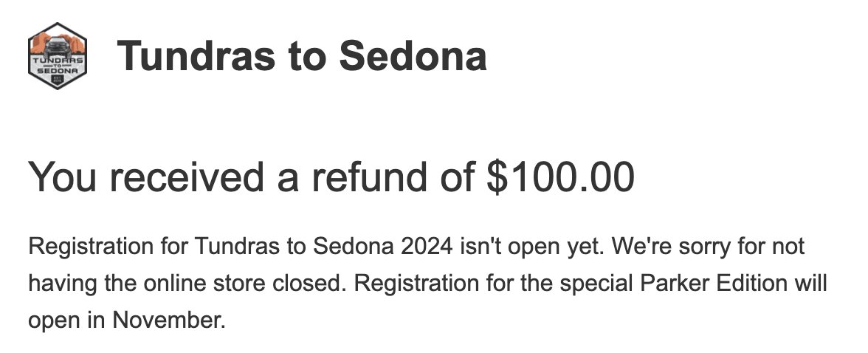The height and width of the screenshot is (353, 868).
Task: Click the red rock artwork in logo
Action: coord(57,43)
